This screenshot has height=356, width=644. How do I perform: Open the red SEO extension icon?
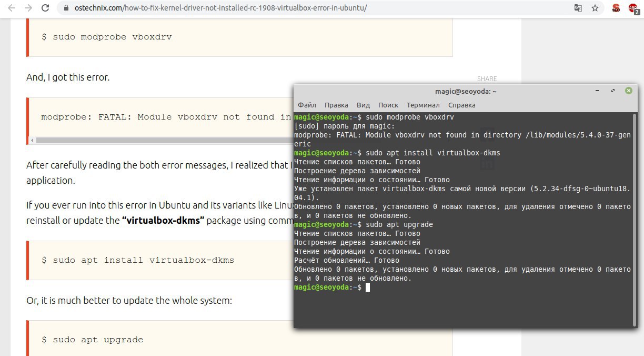click(616, 8)
